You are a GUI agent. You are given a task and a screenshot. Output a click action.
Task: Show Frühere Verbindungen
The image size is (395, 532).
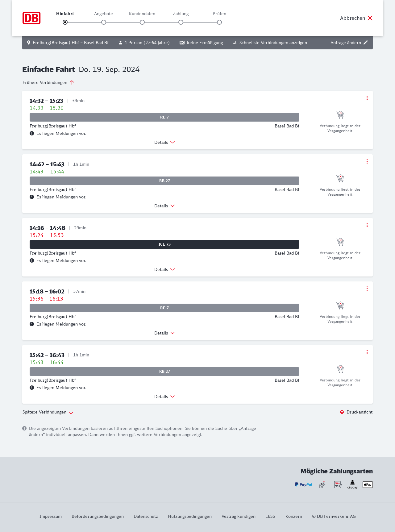[x=48, y=82]
